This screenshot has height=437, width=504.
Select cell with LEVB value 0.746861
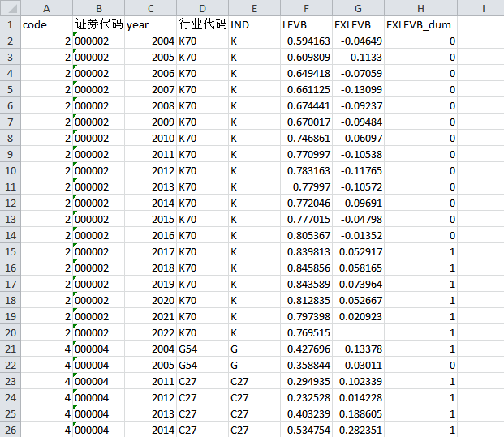tap(306, 138)
